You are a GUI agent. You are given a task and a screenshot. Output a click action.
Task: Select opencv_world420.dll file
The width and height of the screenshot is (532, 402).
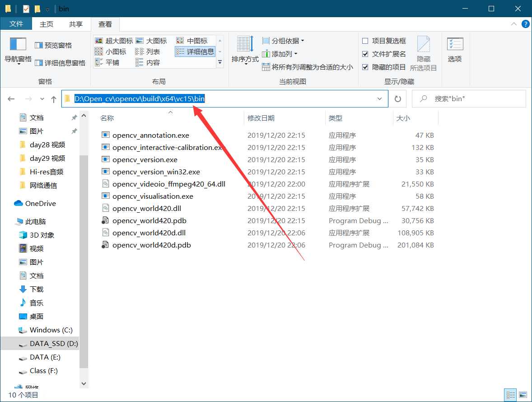[x=147, y=209]
